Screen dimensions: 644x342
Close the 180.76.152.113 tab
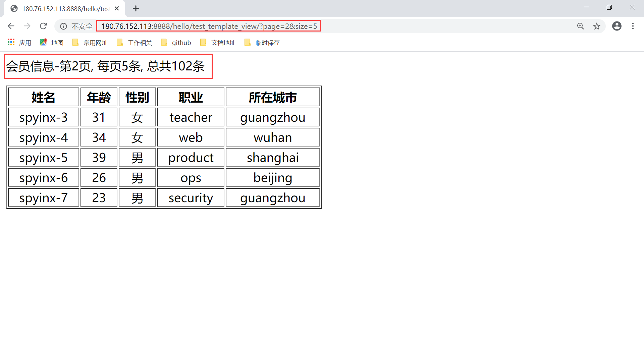117,9
